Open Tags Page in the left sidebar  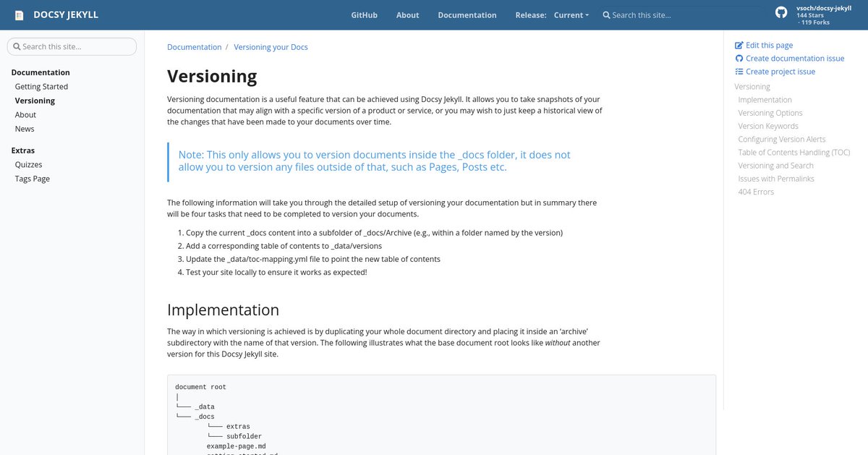click(33, 179)
